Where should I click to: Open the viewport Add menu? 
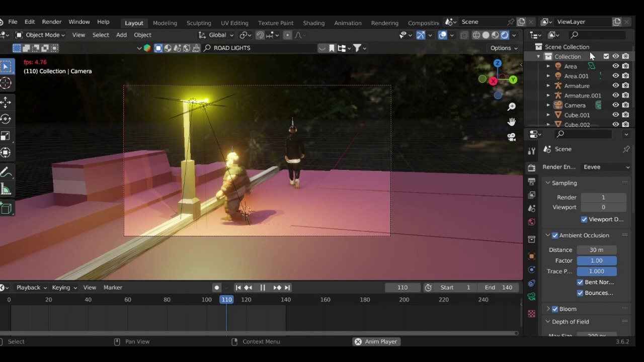tap(121, 35)
